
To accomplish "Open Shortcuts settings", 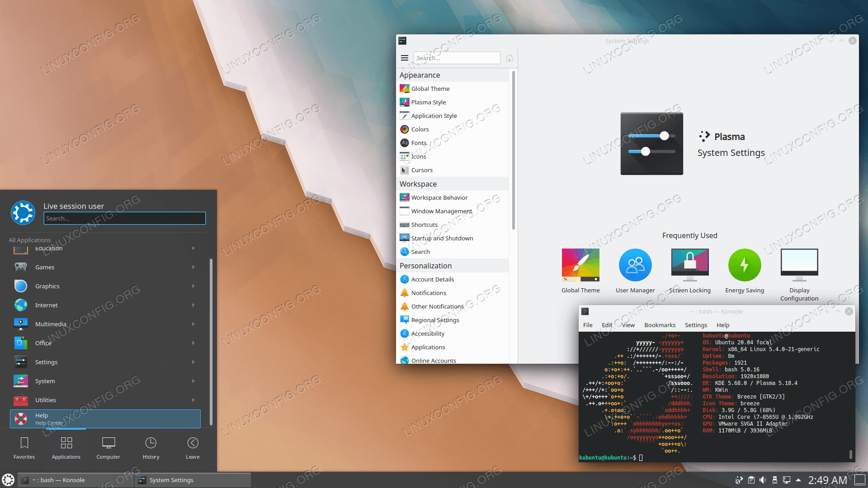I will [x=452, y=225].
